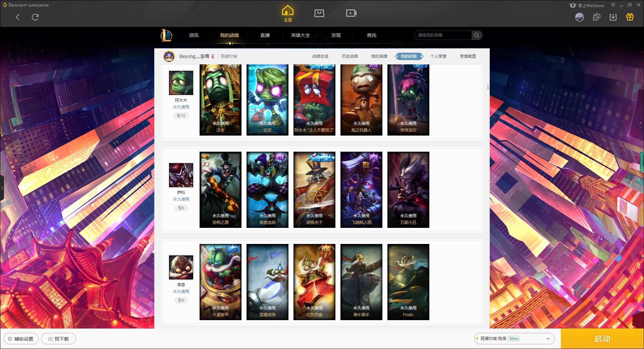Open the 红色男爵 skin card
Viewport: 644px width, 349px height.
tap(314, 282)
